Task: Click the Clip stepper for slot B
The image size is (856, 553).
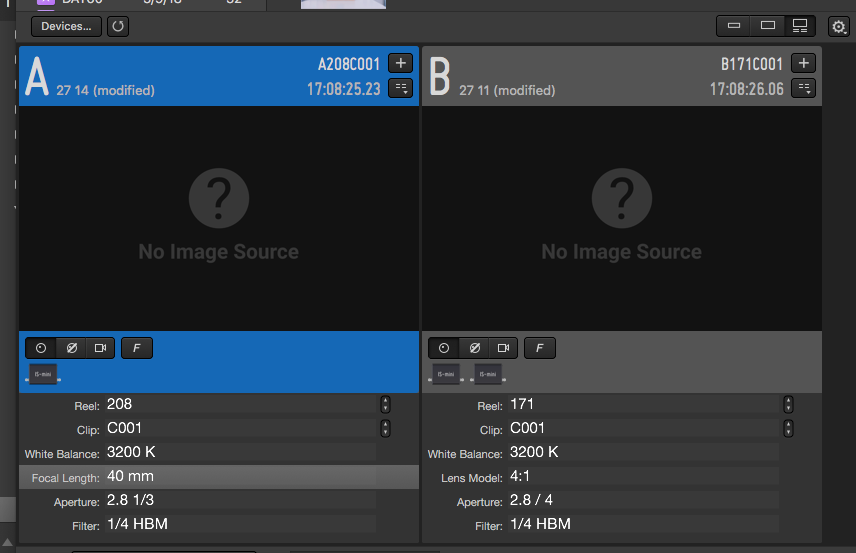Action: 788,429
